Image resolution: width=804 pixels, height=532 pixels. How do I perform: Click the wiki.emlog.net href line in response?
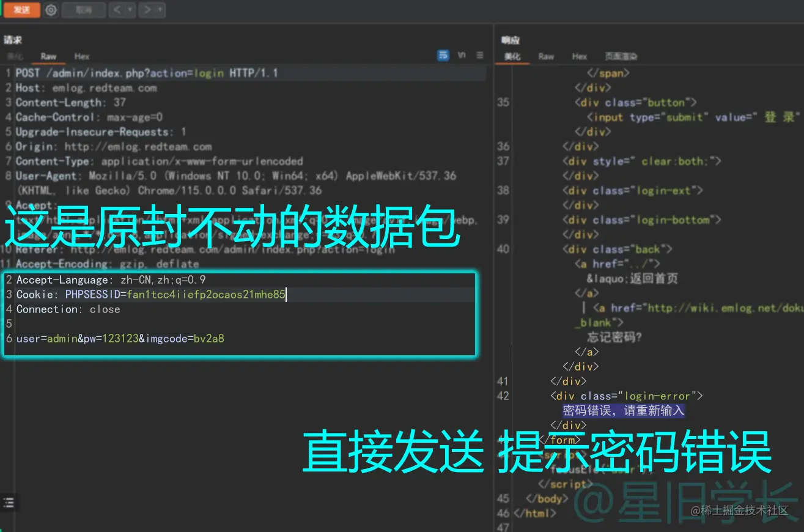698,308
